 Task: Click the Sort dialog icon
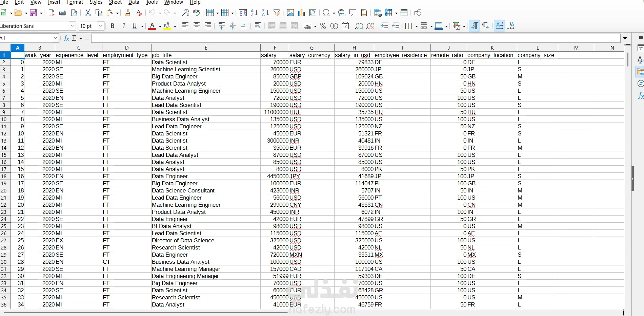[243, 13]
